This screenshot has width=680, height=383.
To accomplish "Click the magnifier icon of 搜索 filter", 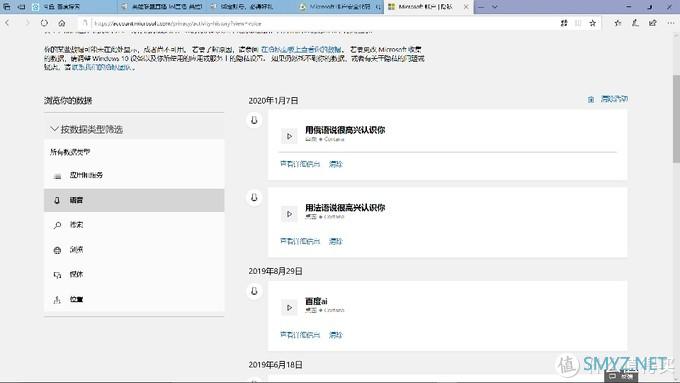I will point(57,225).
